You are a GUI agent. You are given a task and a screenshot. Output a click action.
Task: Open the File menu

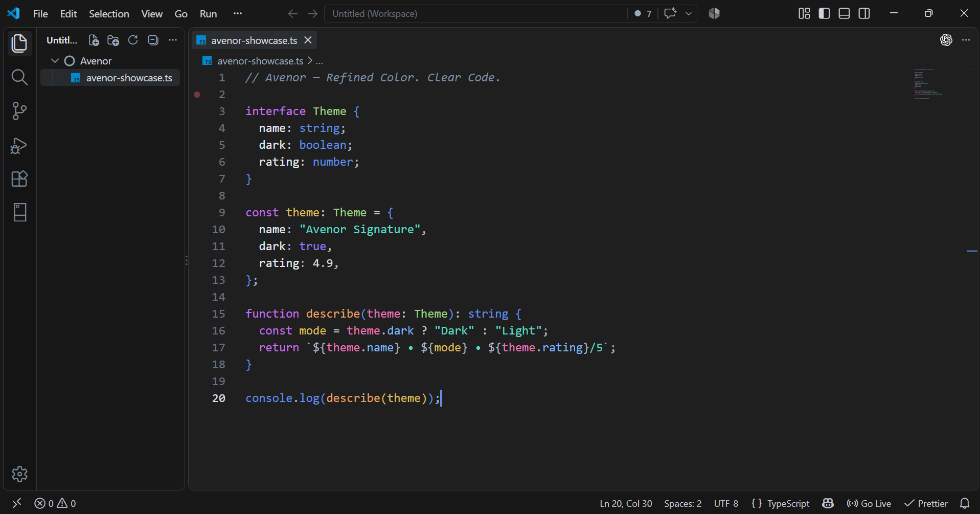click(40, 14)
